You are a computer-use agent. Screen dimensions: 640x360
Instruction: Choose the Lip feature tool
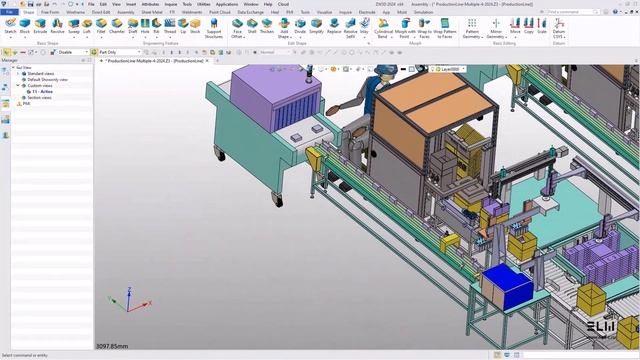(x=183, y=26)
